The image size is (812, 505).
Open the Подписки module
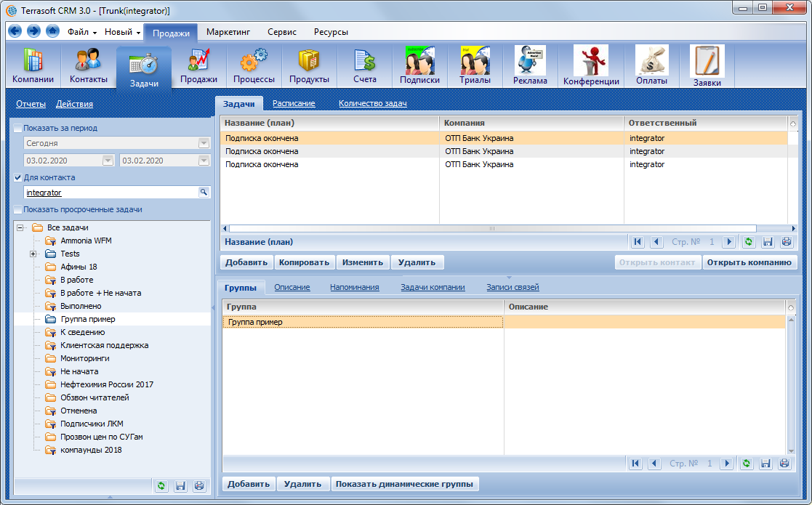point(420,65)
